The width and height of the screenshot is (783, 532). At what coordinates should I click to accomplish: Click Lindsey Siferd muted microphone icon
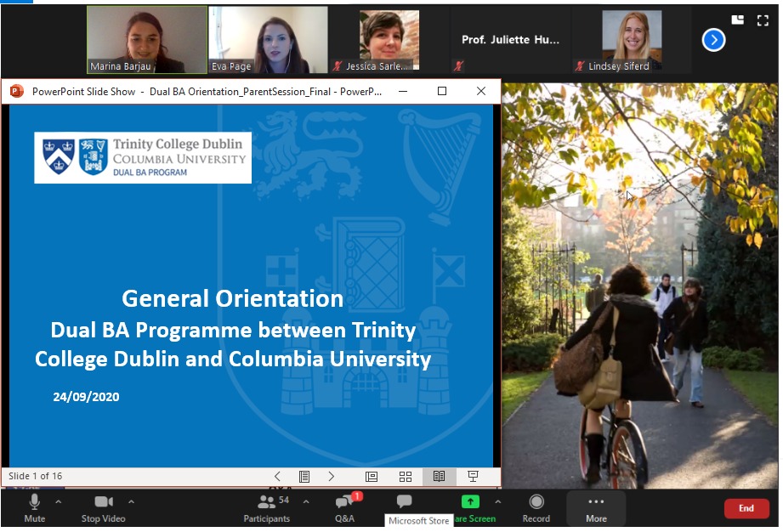tap(579, 66)
